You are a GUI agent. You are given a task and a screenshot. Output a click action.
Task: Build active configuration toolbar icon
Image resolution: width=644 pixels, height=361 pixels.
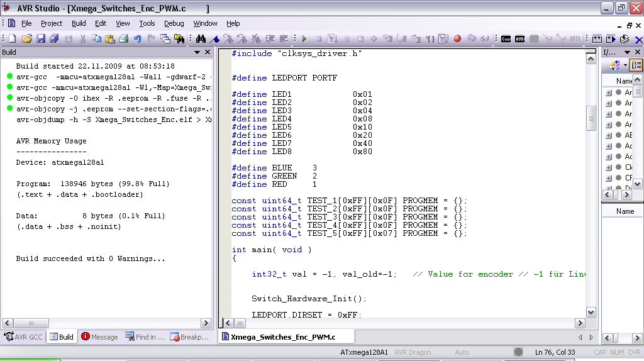[x=597, y=38]
